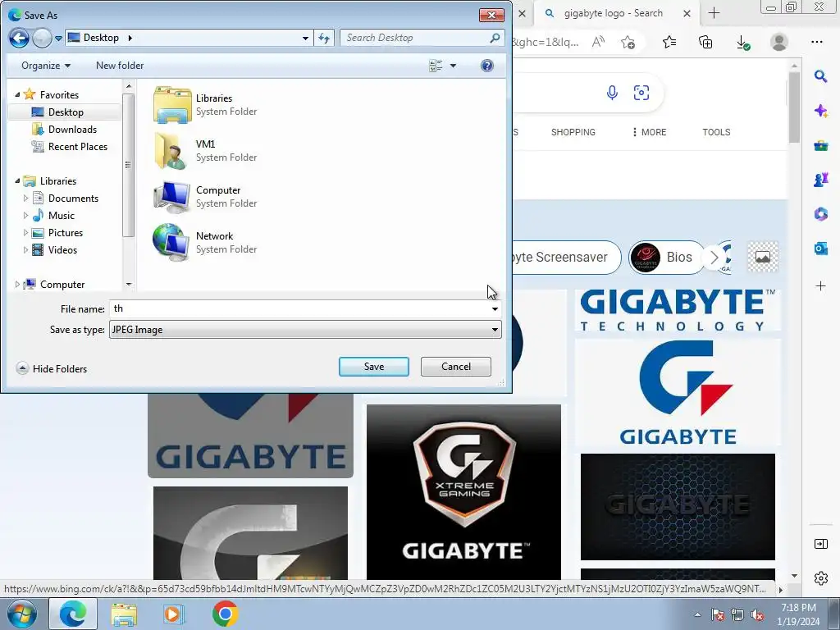Open Tools briefcase icon in Edge sidebar
Image resolution: width=840 pixels, height=630 pixels.
pyautogui.click(x=820, y=145)
